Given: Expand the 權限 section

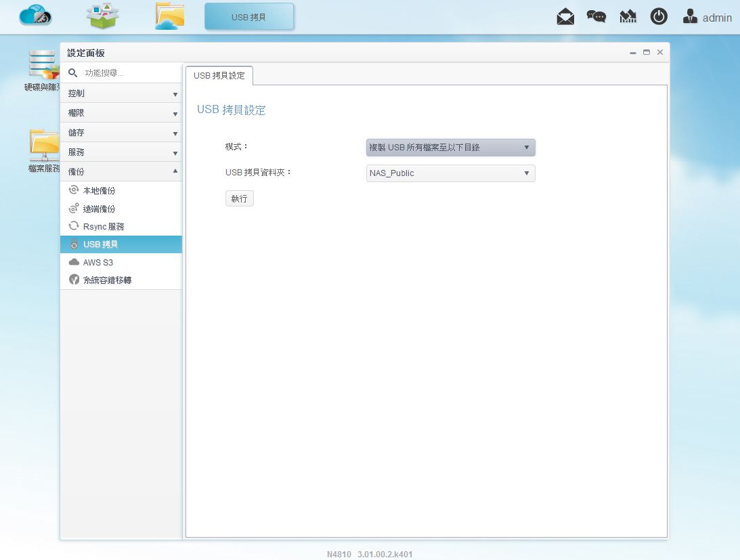Looking at the screenshot, I should click(x=121, y=113).
